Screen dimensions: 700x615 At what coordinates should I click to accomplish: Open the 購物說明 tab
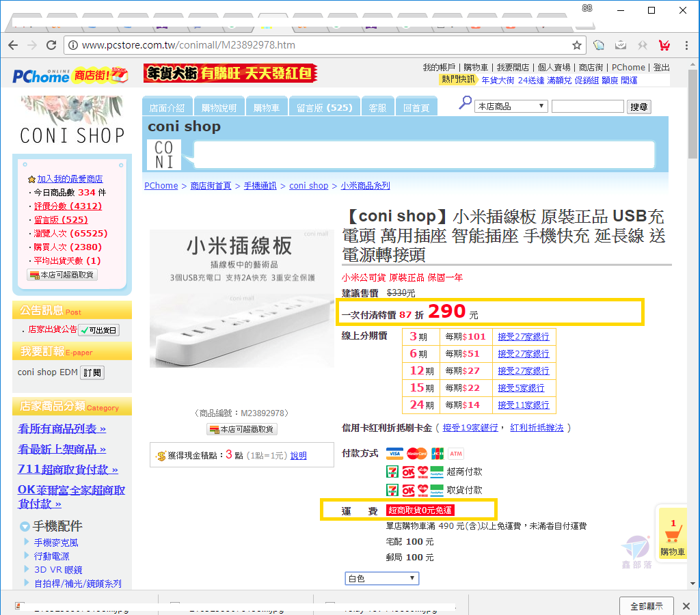click(x=219, y=107)
